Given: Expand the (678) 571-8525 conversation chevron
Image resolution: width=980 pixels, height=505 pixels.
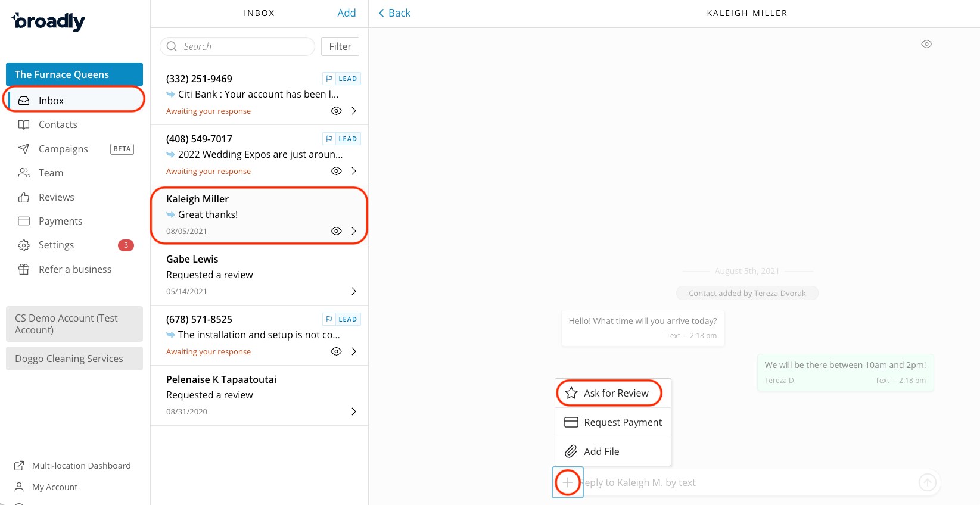Looking at the screenshot, I should [x=354, y=351].
